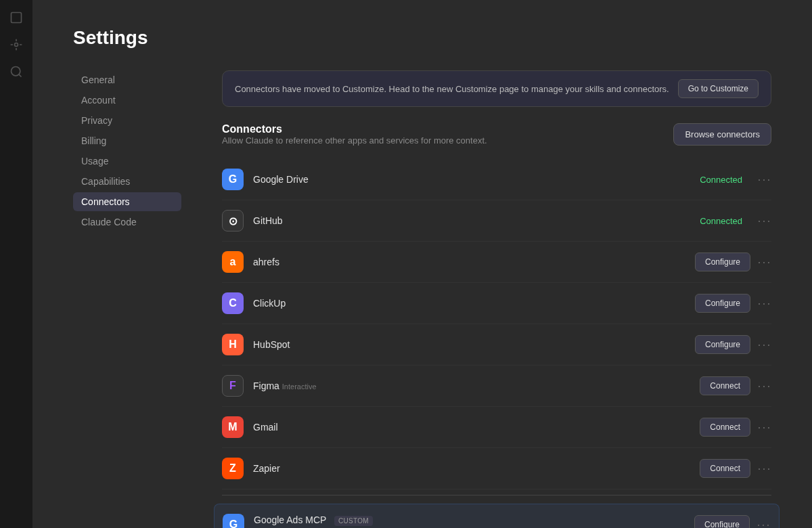Click the HubSpot connector name
The height and width of the screenshot is (528, 812).
[x=271, y=345]
